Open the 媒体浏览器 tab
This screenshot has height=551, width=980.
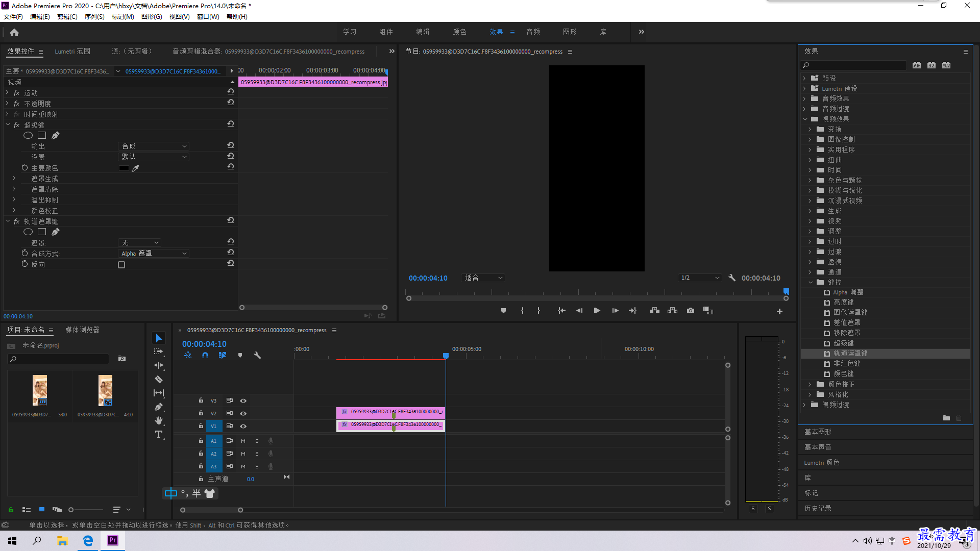click(82, 330)
